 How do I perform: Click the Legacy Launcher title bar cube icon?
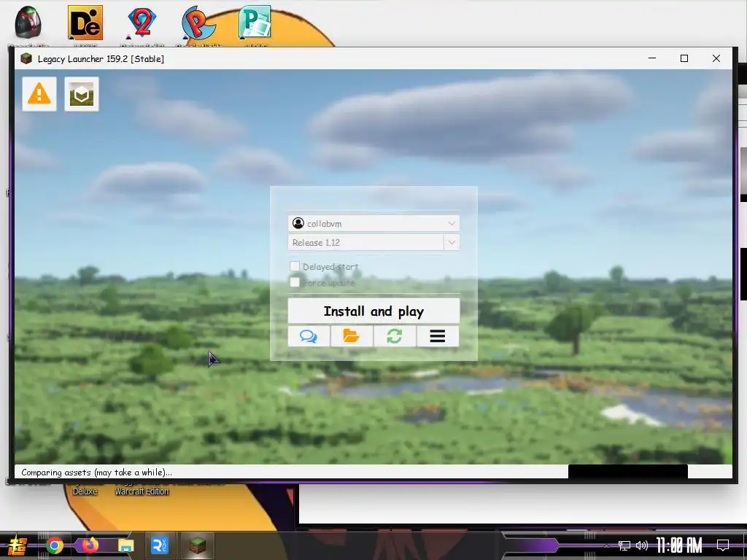point(26,58)
